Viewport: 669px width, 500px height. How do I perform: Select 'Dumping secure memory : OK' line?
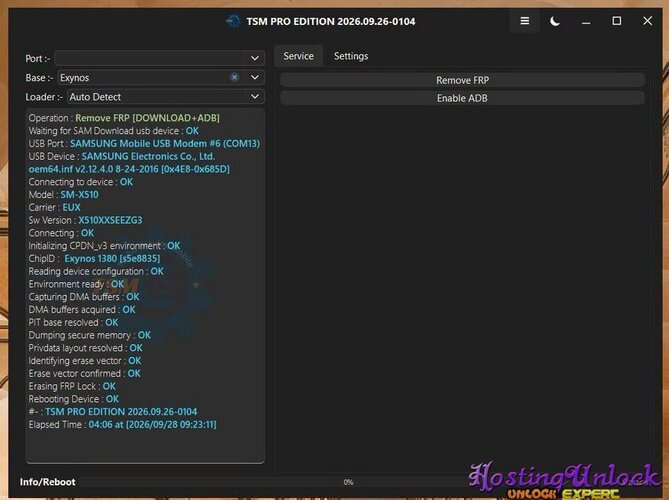click(89, 335)
